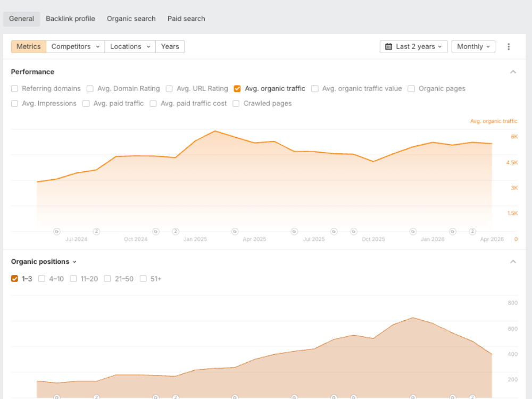
Task: Select the Years view option
Action: (x=170, y=46)
